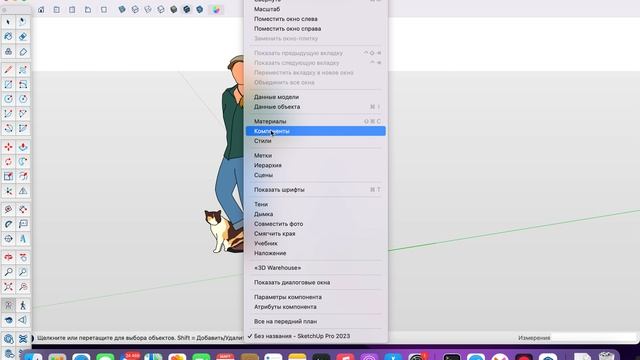Choose the Offset tool
This screenshot has height=360, width=640.
23,176
